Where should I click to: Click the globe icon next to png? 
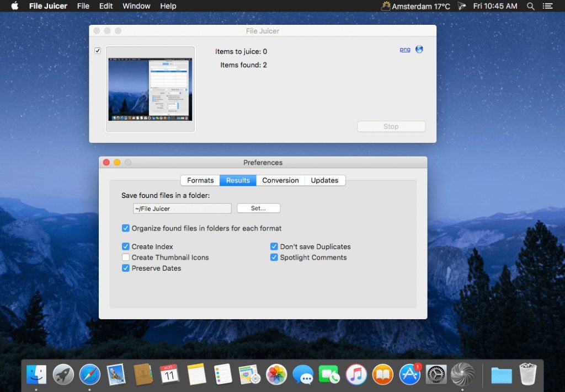click(419, 49)
